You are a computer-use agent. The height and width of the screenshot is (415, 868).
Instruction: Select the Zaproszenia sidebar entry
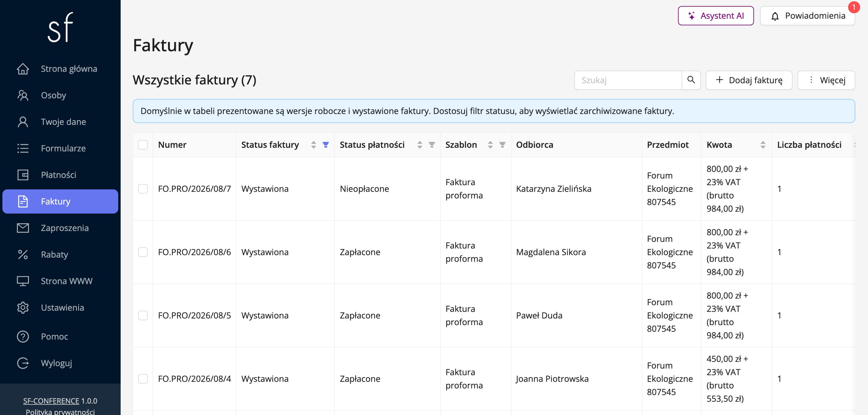(60, 228)
